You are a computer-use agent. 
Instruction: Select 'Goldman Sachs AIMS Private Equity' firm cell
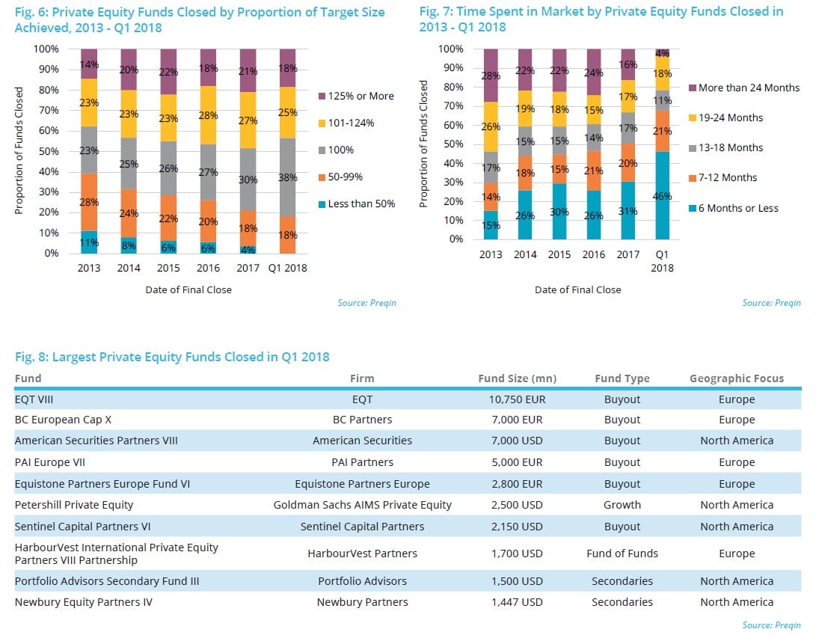tap(362, 505)
